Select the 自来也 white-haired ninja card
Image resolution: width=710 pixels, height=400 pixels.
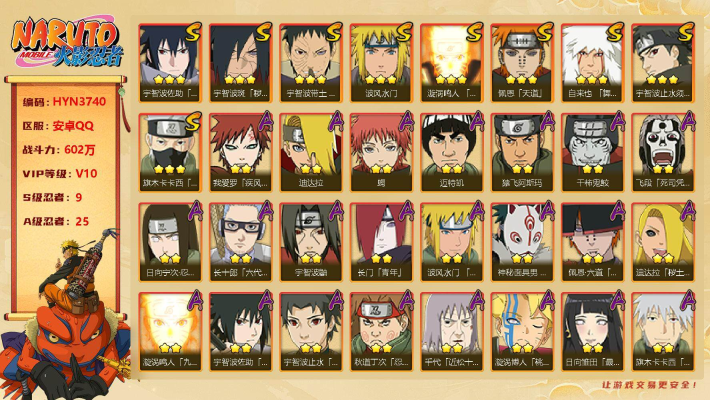pos(592,63)
